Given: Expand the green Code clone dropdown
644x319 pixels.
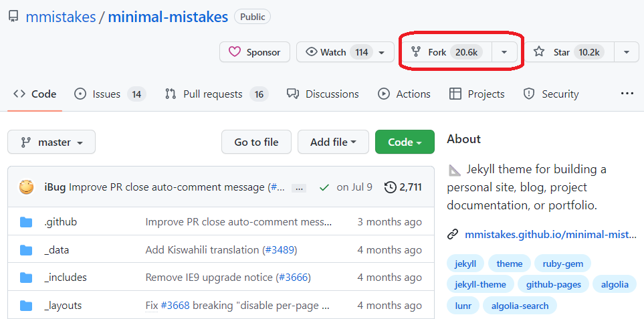Looking at the screenshot, I should pyautogui.click(x=405, y=142).
